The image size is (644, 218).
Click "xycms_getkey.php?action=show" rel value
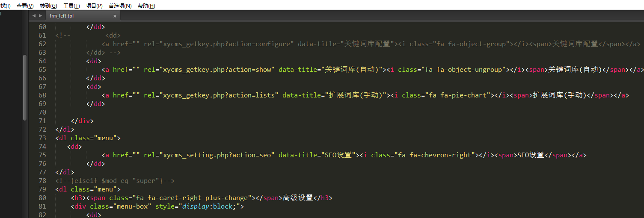pos(217,70)
